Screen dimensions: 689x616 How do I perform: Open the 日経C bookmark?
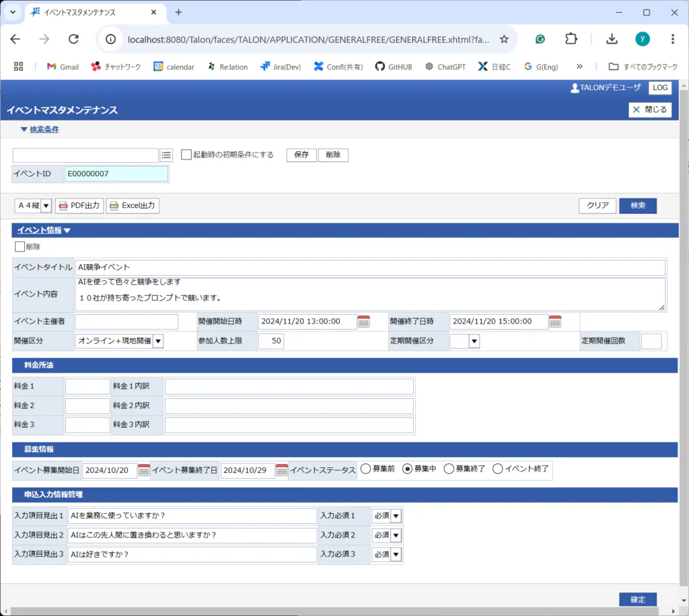pyautogui.click(x=495, y=67)
